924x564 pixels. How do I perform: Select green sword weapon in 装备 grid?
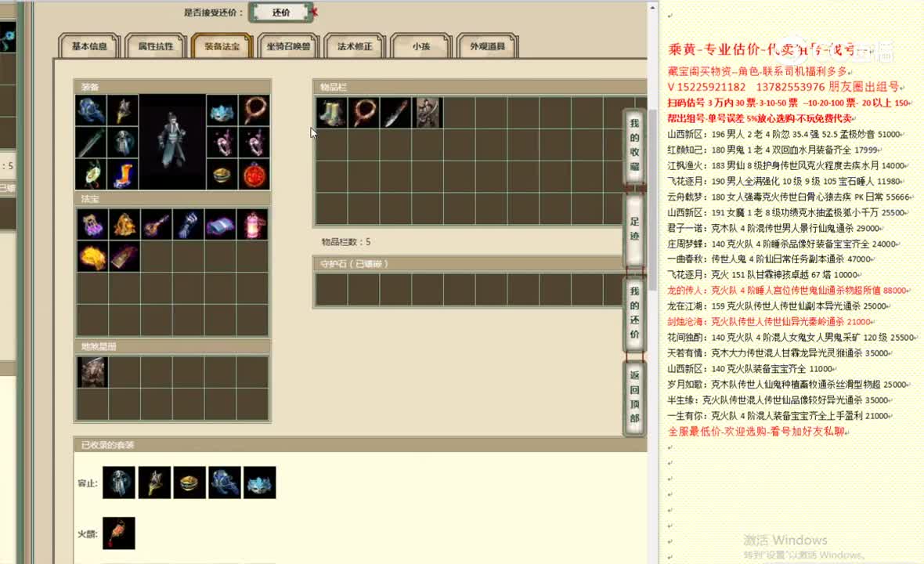91,142
